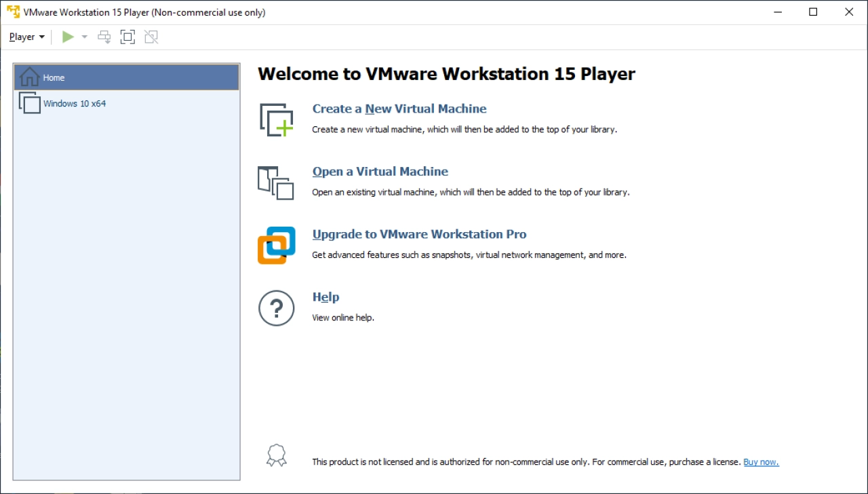Enter full screen mode icon

click(127, 37)
